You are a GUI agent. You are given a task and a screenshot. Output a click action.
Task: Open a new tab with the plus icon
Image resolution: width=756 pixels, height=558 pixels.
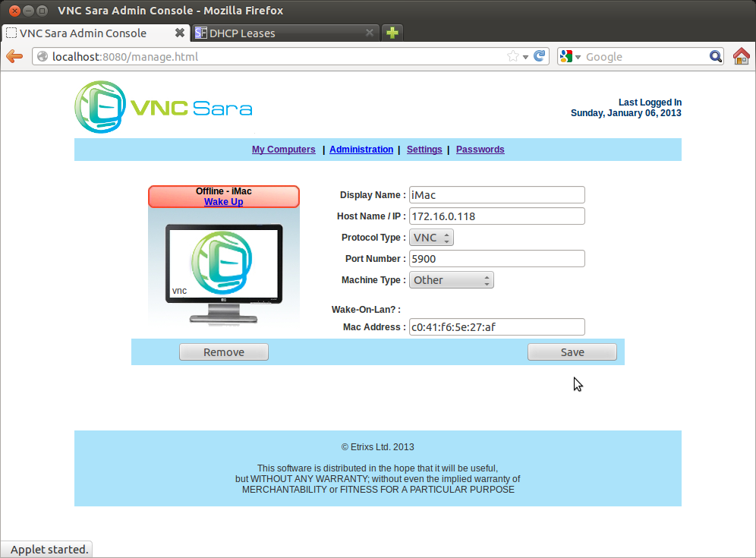pos(392,33)
